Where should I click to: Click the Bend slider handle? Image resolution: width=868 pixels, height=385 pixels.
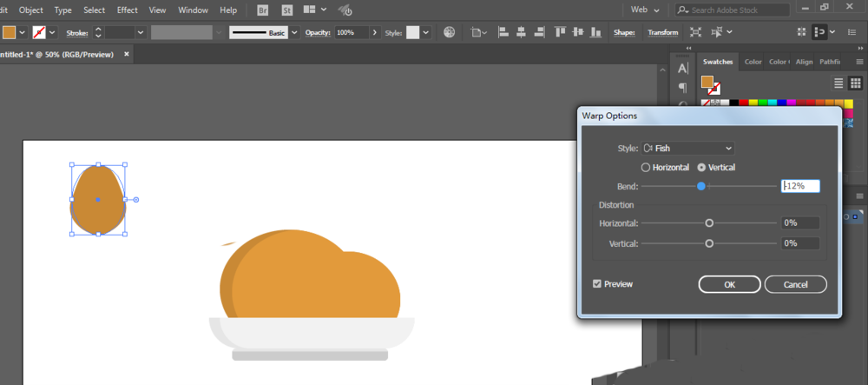click(700, 186)
